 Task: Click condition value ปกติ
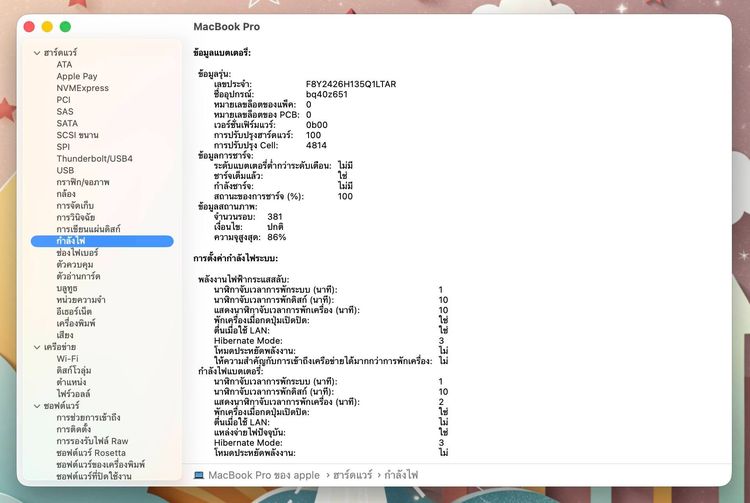click(275, 227)
